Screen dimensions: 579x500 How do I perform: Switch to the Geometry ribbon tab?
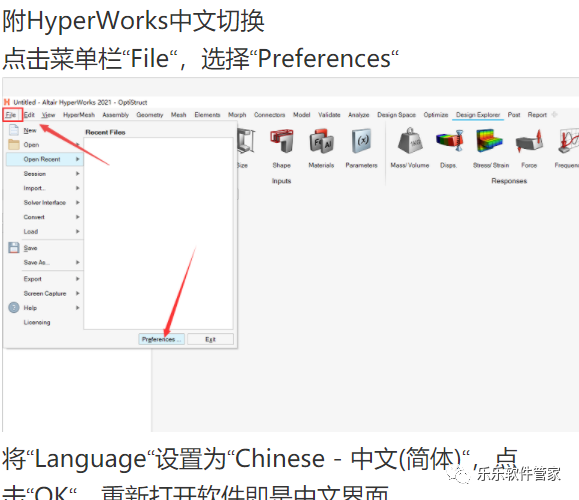tap(150, 115)
